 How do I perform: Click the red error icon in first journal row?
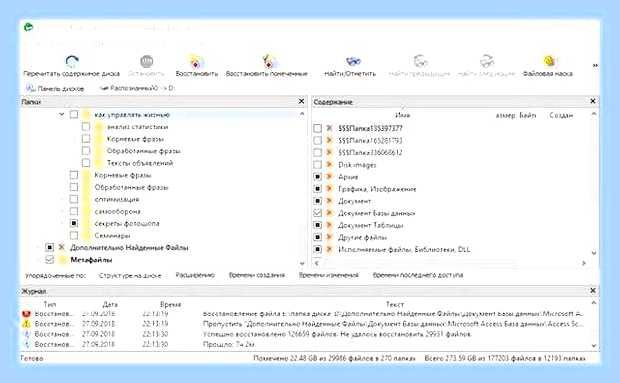26,313
